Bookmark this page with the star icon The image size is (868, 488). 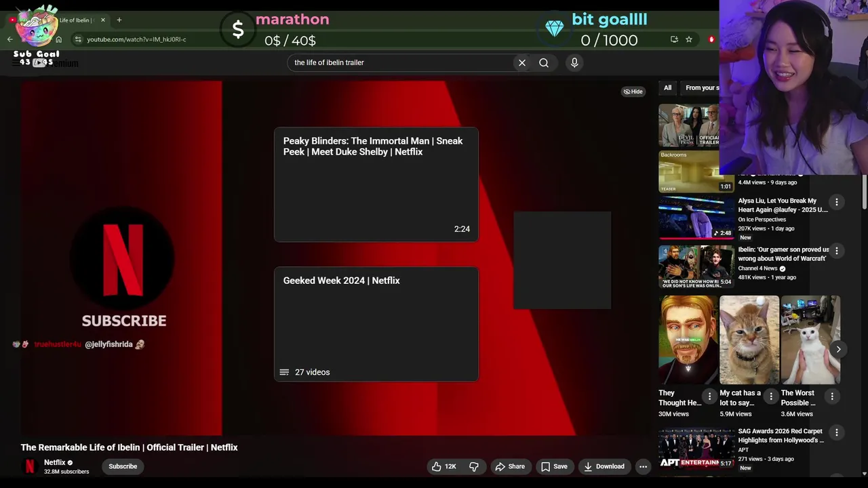[689, 39]
